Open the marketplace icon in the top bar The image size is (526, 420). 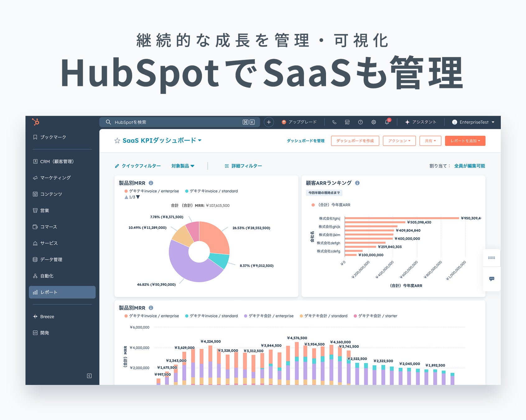coord(347,122)
